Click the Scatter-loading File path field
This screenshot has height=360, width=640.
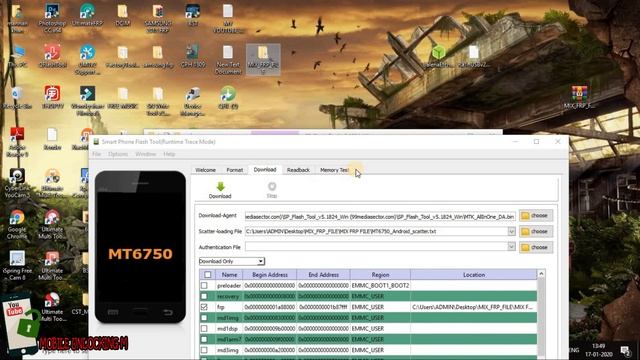(x=376, y=231)
